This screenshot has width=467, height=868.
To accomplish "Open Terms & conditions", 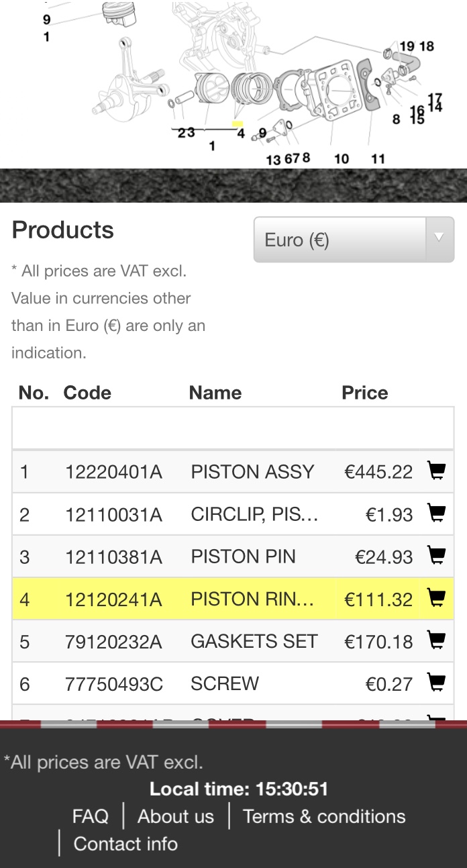I will click(x=324, y=816).
